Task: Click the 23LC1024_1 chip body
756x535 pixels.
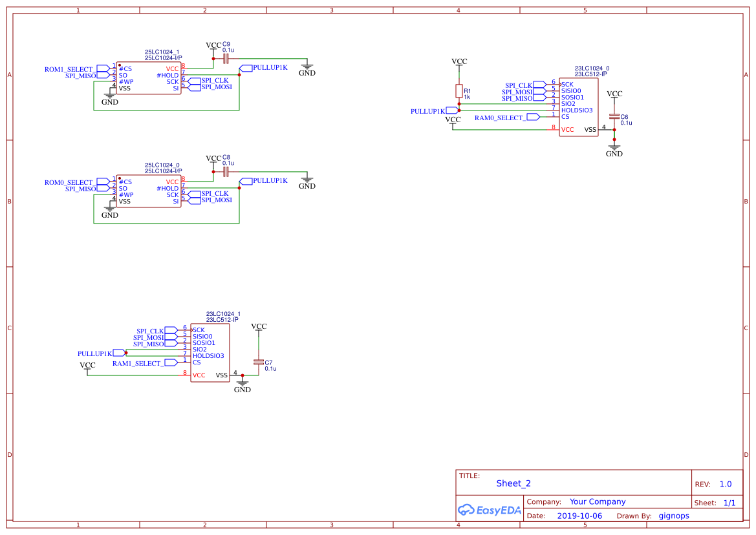Action: [x=210, y=353]
